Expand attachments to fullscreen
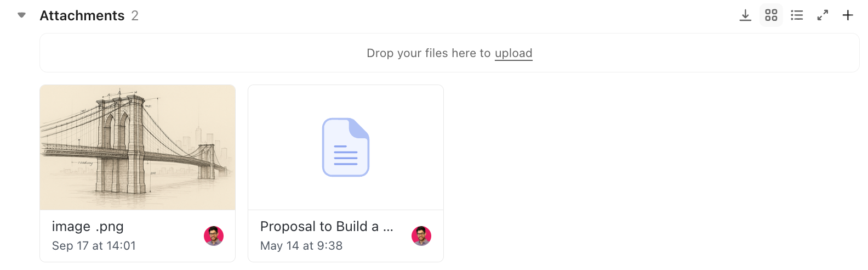 823,15
